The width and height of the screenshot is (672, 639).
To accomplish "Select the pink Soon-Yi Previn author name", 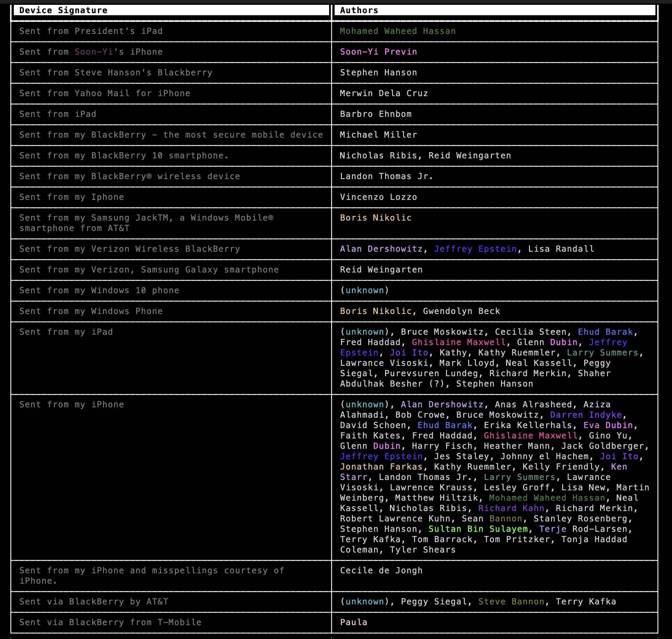I will click(378, 52).
